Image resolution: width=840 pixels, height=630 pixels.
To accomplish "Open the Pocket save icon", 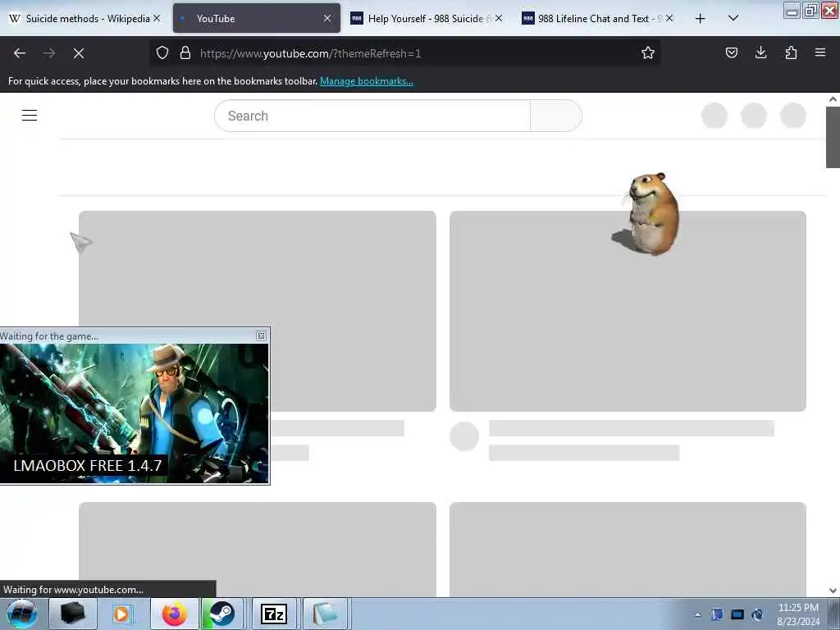I will (x=731, y=52).
